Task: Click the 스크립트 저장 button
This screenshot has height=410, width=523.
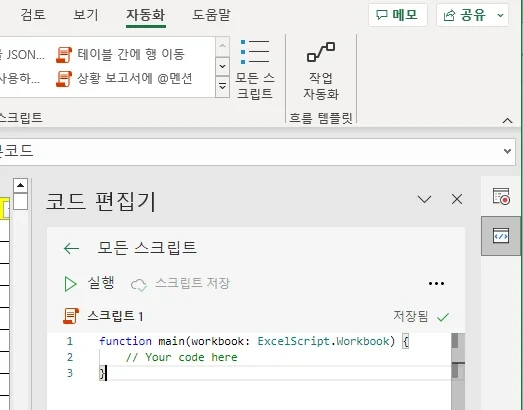Action: (180, 284)
